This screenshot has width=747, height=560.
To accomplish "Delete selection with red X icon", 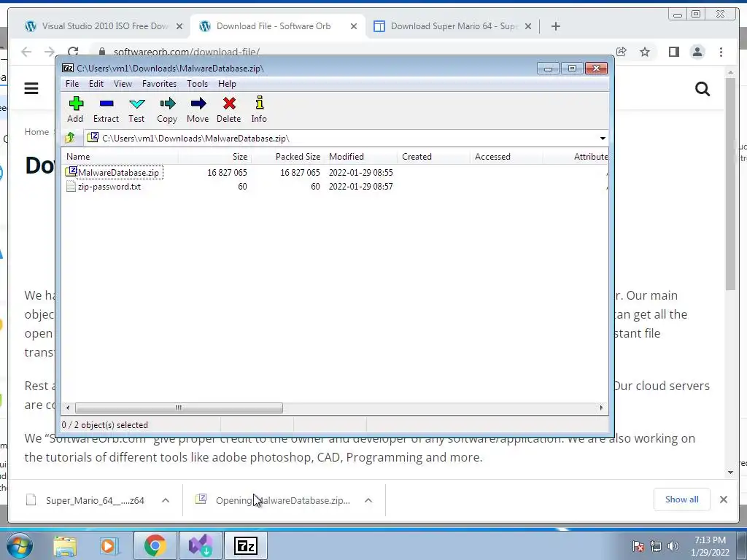I will click(x=228, y=109).
